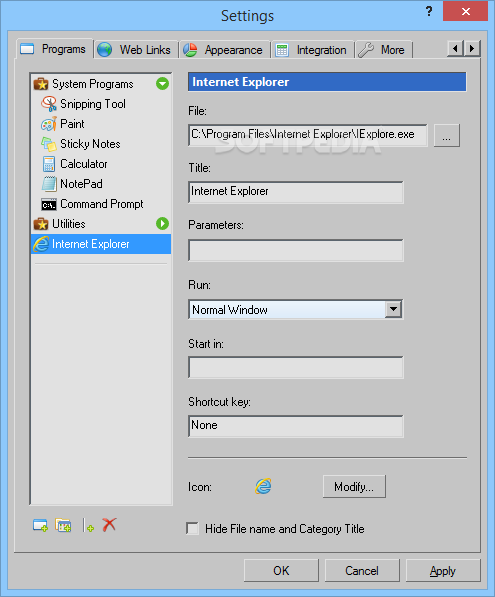Screen dimensions: 495x597
Task: Select the Internet Explorer list entry
Action: coord(101,244)
